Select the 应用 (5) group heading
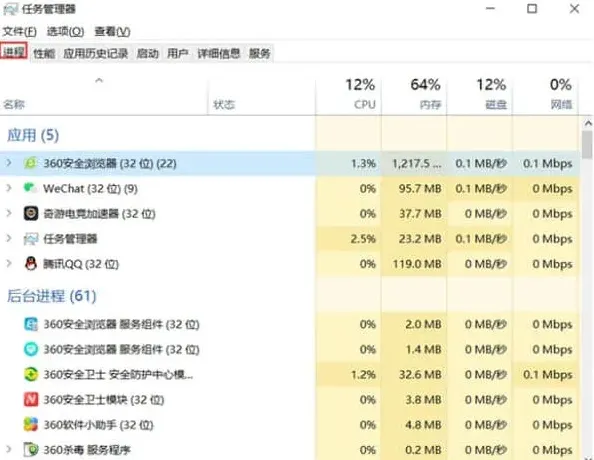 (x=33, y=135)
